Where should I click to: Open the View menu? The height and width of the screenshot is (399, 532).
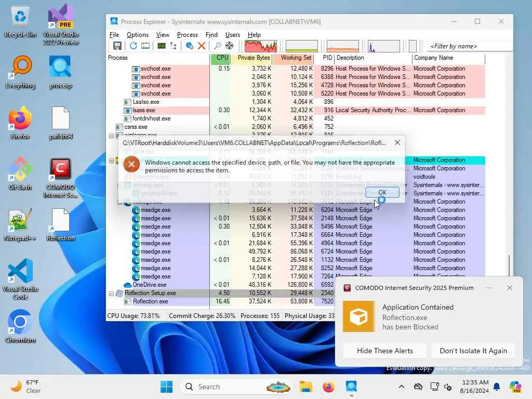coord(163,35)
